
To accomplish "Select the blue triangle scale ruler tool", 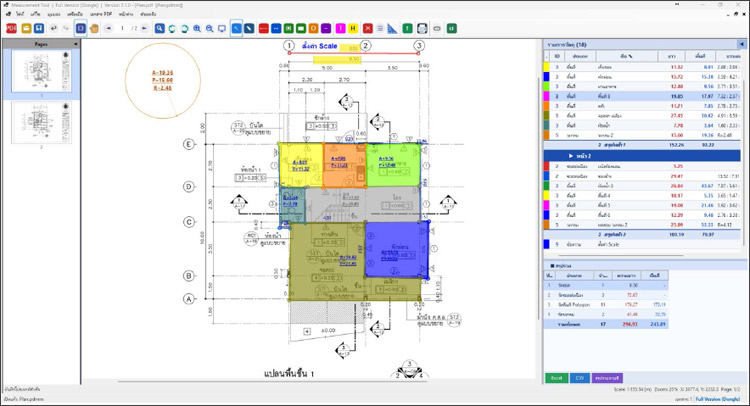I will pos(392,28).
